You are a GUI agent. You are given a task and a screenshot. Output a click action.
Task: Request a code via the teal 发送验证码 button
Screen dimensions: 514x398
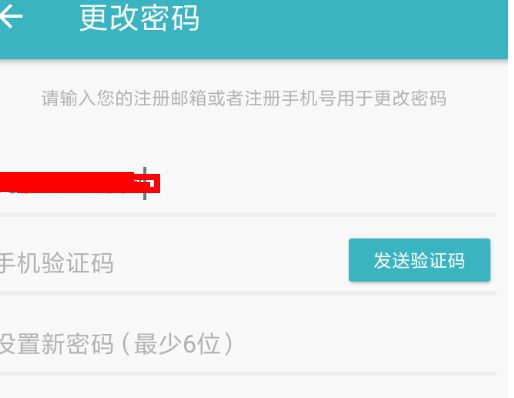click(419, 260)
